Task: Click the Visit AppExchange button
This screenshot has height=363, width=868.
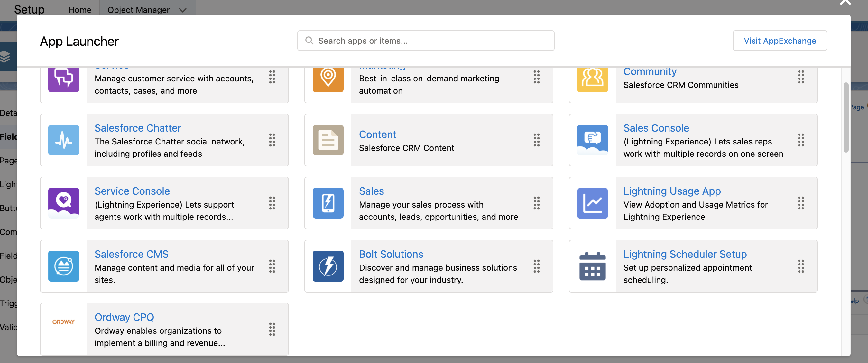Action: tap(780, 41)
